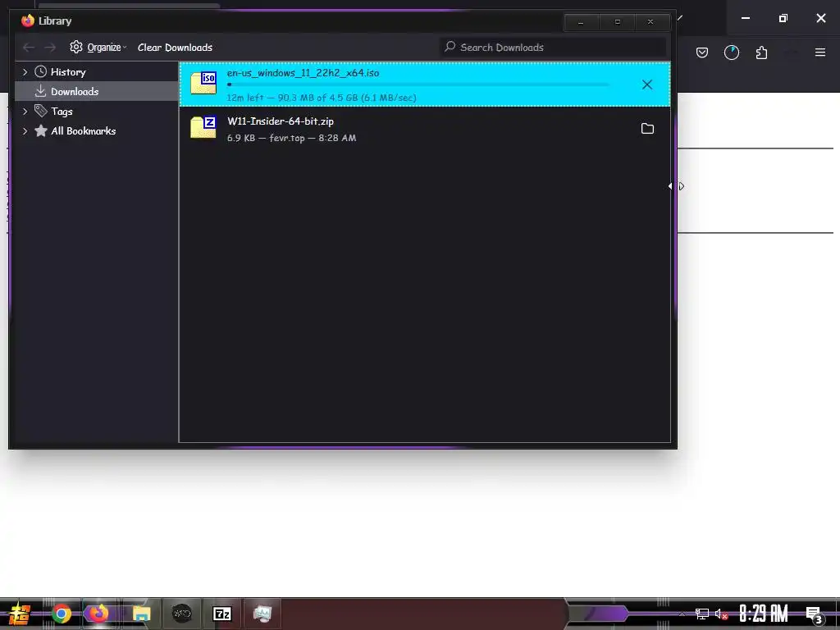This screenshot has height=630, width=840.
Task: Expand the All Bookmarks tree item
Action: pos(25,130)
